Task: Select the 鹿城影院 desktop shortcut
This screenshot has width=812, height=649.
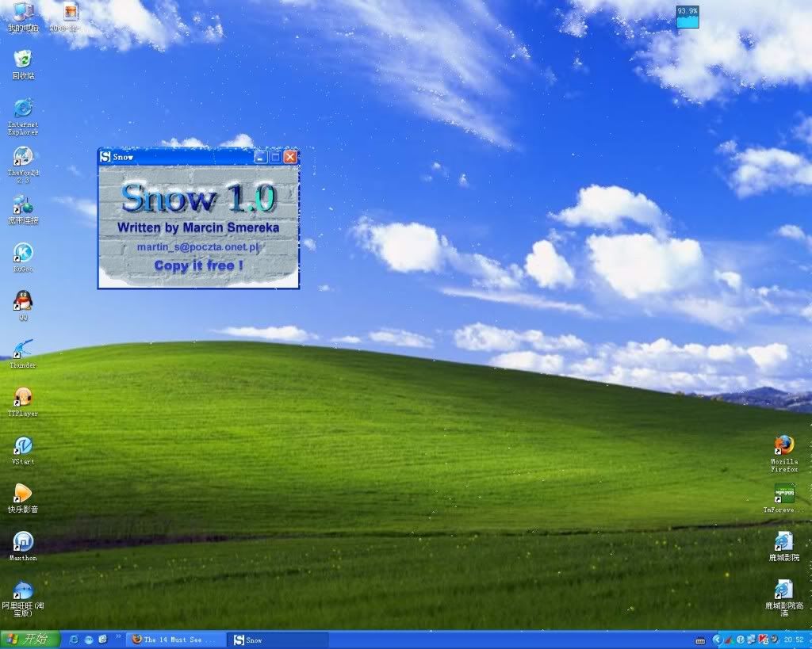Action: pyautogui.click(x=784, y=547)
